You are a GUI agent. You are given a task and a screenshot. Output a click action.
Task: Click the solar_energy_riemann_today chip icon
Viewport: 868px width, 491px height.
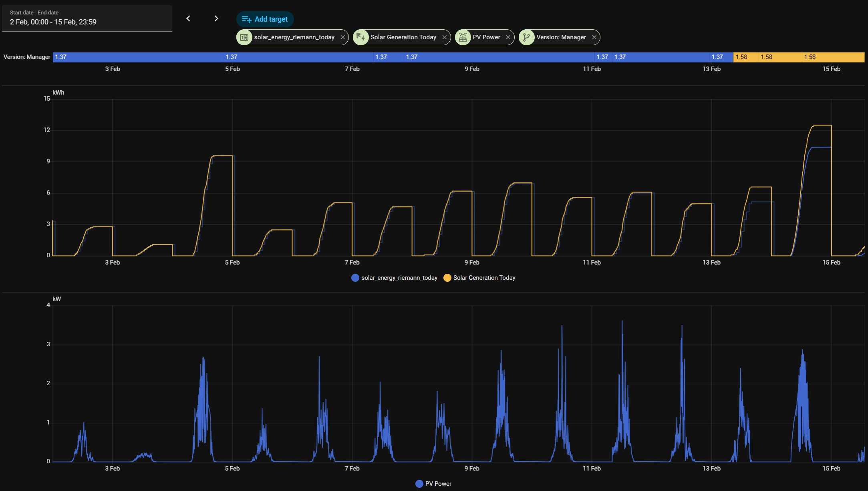[244, 37]
